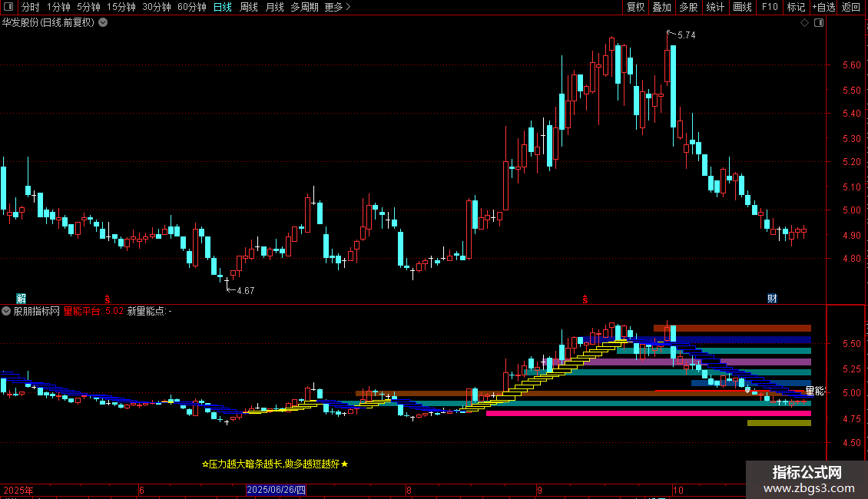Click the yellow 压力越大暗条越长 note text
The height and width of the screenshot is (499, 868).
(x=275, y=464)
